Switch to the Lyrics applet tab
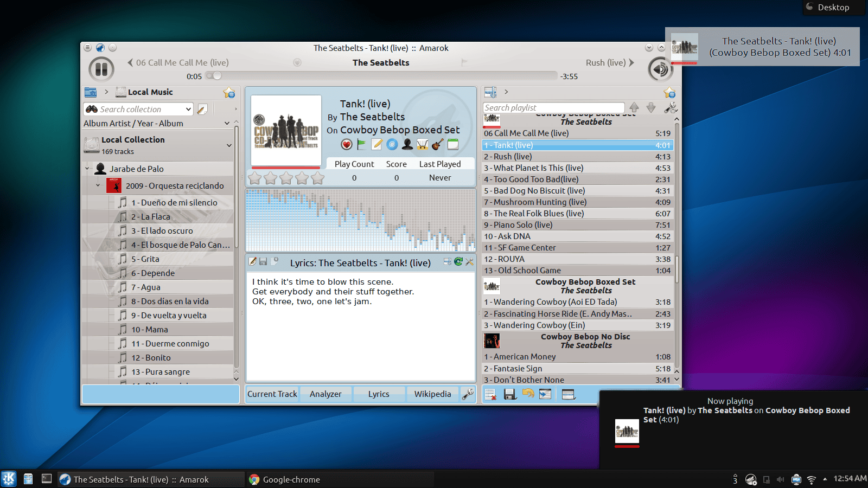This screenshot has width=868, height=488. tap(379, 394)
